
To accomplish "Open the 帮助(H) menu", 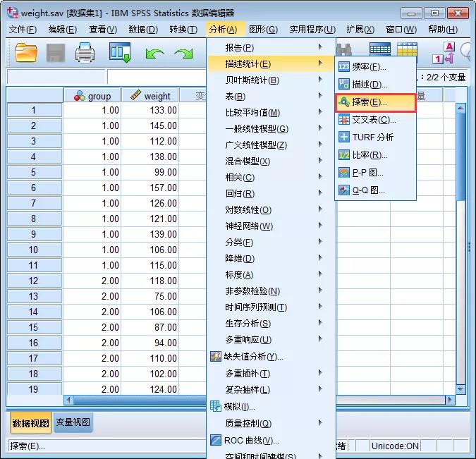I will 443,30.
